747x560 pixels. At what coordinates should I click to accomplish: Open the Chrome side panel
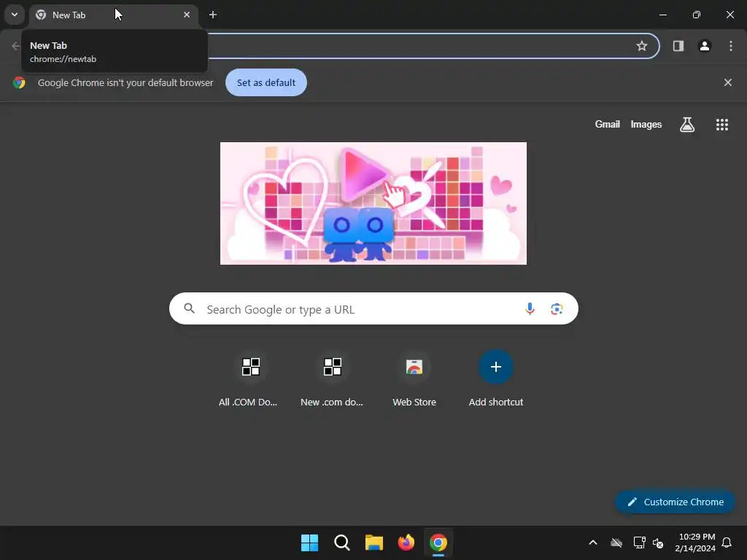click(x=678, y=46)
